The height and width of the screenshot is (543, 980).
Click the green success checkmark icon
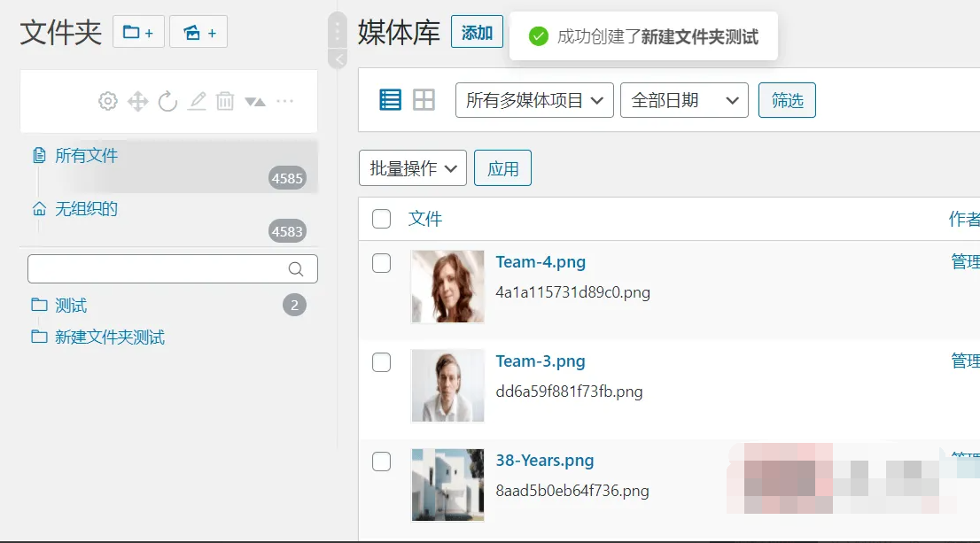click(538, 36)
